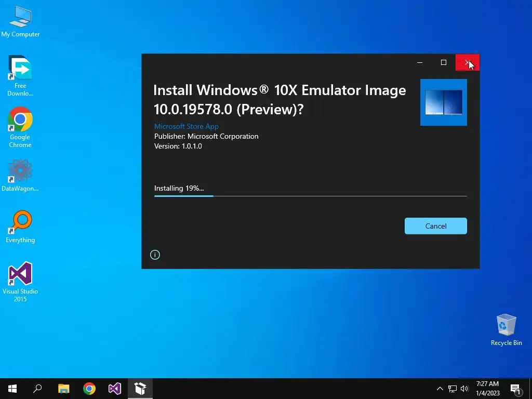Minimize the App Installer window
The height and width of the screenshot is (399, 532).
coord(420,62)
